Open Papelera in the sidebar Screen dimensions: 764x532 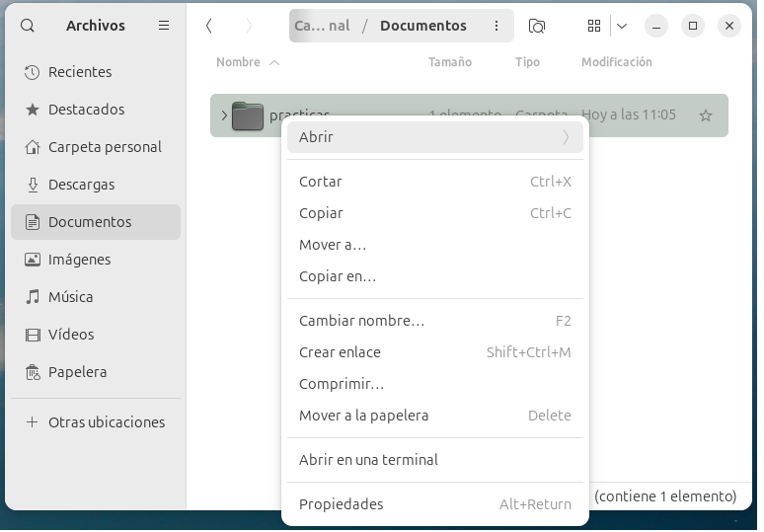pyautogui.click(x=77, y=372)
